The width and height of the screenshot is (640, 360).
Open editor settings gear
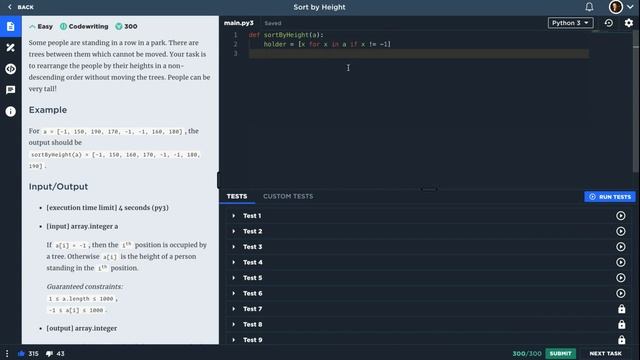point(629,23)
